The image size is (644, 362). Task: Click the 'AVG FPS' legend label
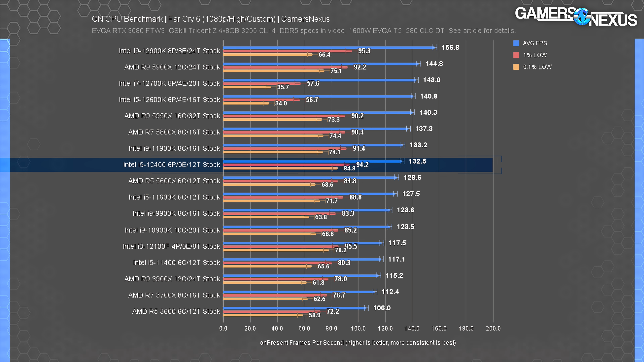pyautogui.click(x=535, y=43)
